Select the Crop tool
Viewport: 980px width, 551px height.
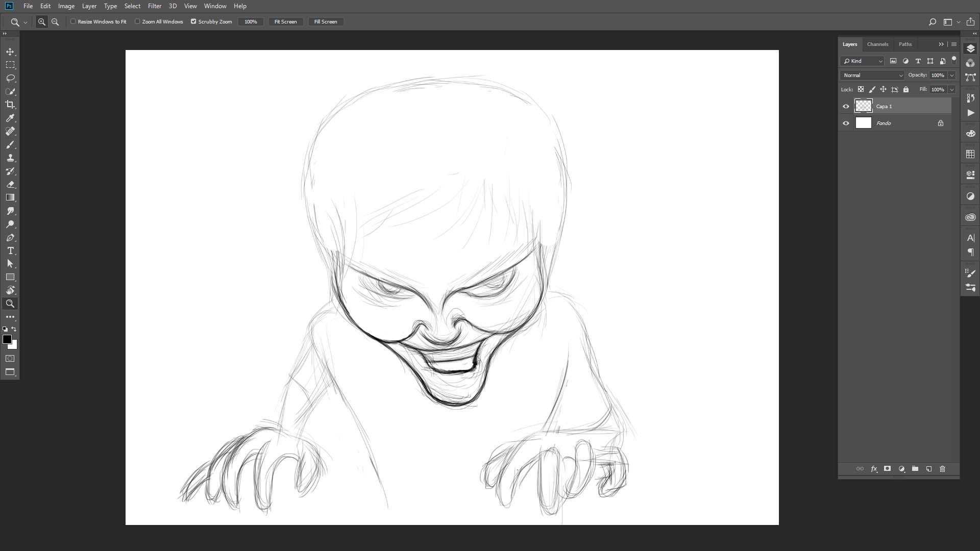tap(10, 105)
